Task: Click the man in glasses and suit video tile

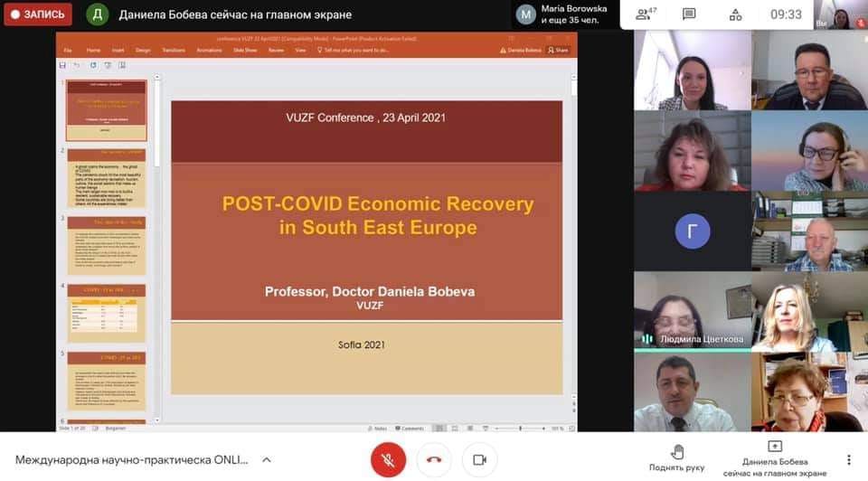Action: point(810,70)
